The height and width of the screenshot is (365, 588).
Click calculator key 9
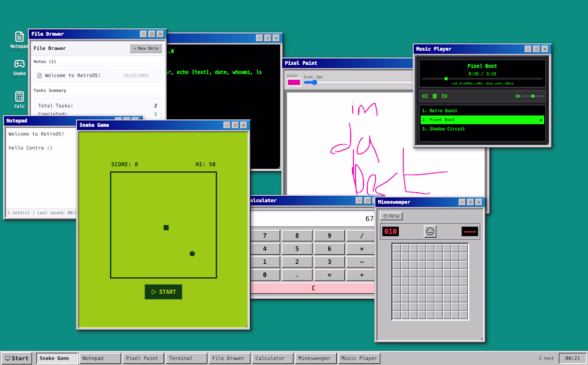pos(329,236)
